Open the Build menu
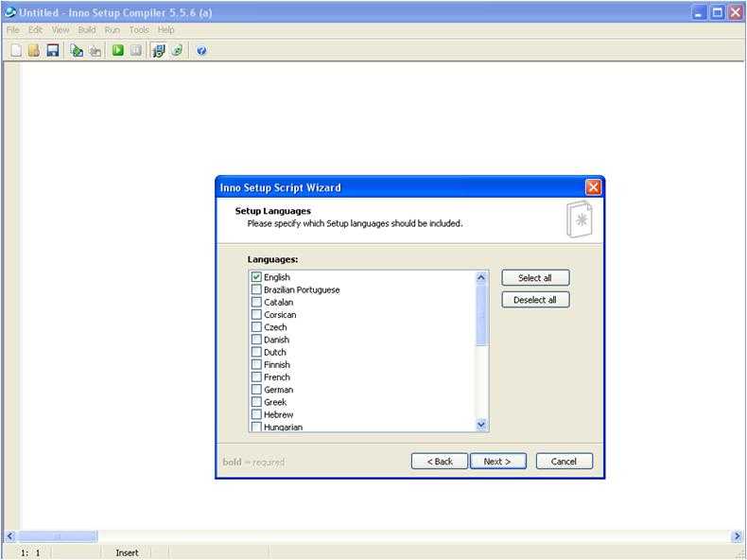Image resolution: width=747 pixels, height=560 pixels. [x=87, y=30]
